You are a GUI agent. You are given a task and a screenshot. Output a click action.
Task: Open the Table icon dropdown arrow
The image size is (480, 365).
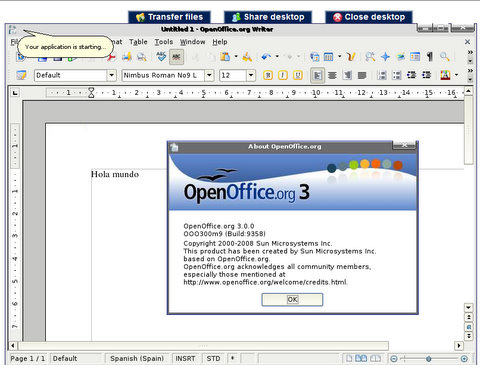[x=339, y=57]
